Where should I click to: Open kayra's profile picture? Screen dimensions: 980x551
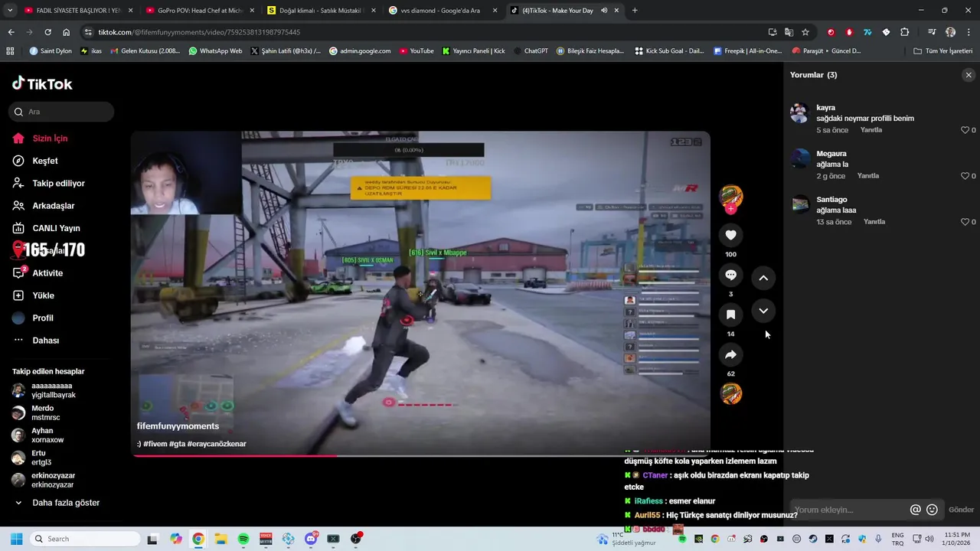pos(800,112)
